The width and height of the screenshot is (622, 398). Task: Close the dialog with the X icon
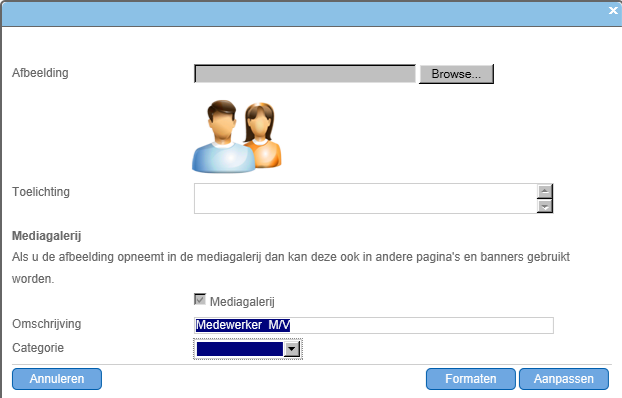tap(613, 11)
